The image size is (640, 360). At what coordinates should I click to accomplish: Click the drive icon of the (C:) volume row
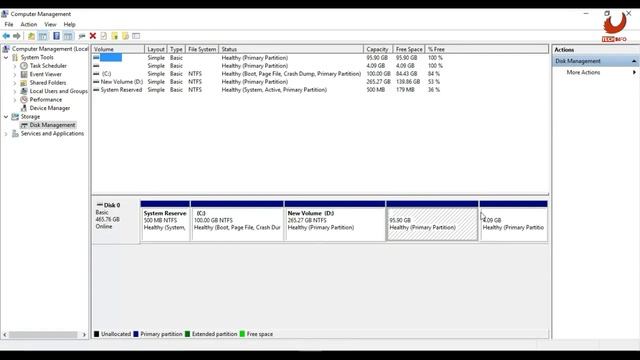[96, 74]
